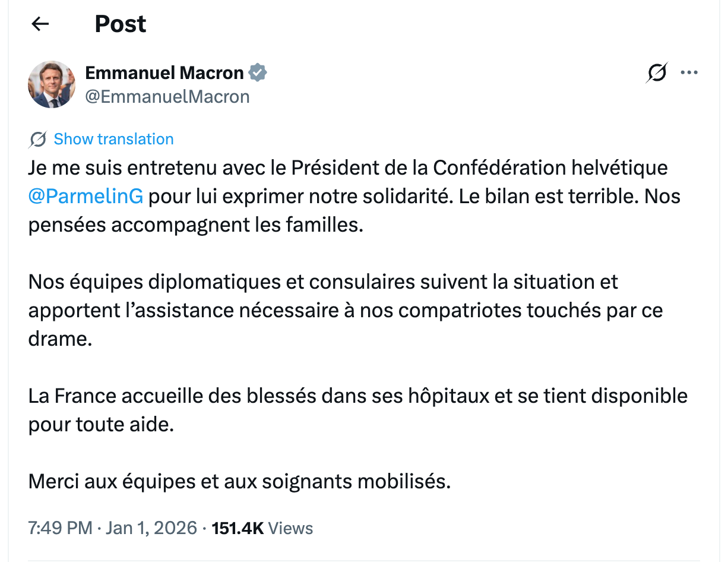Click the Grok icon beside more options
Viewport: 728px width, 562px height.
(x=656, y=73)
